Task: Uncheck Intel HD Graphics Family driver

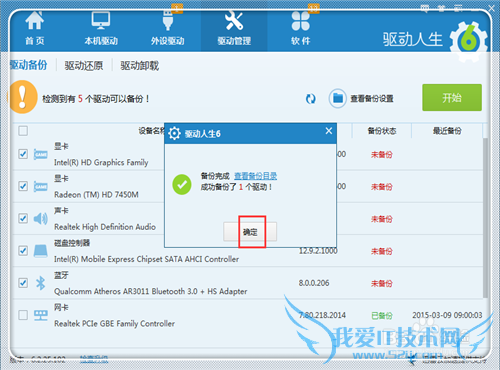Action: coord(23,154)
